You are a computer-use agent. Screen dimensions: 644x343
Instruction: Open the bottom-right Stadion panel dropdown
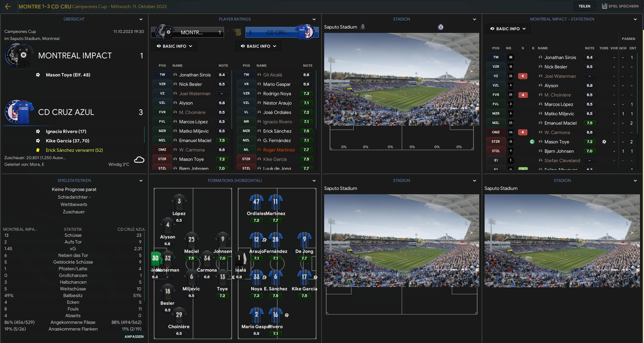click(636, 181)
